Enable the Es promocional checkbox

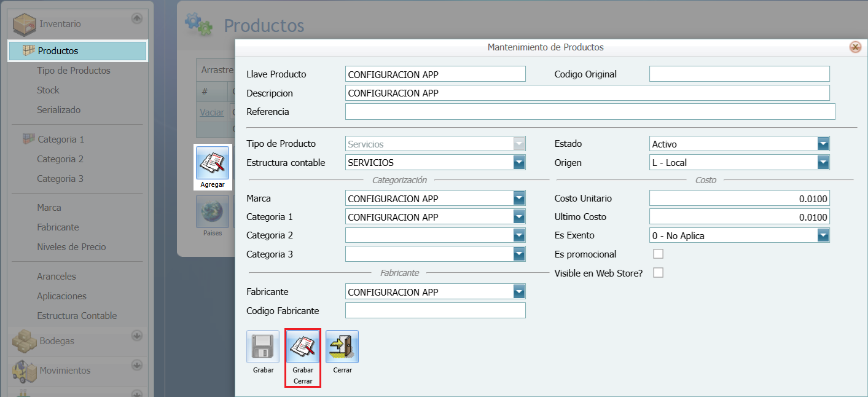pos(658,254)
